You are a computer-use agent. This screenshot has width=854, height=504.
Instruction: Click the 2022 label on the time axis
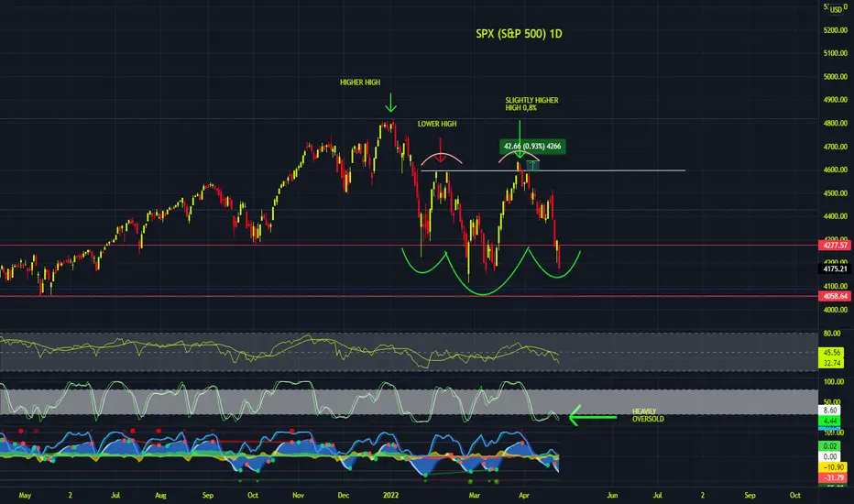pos(390,495)
